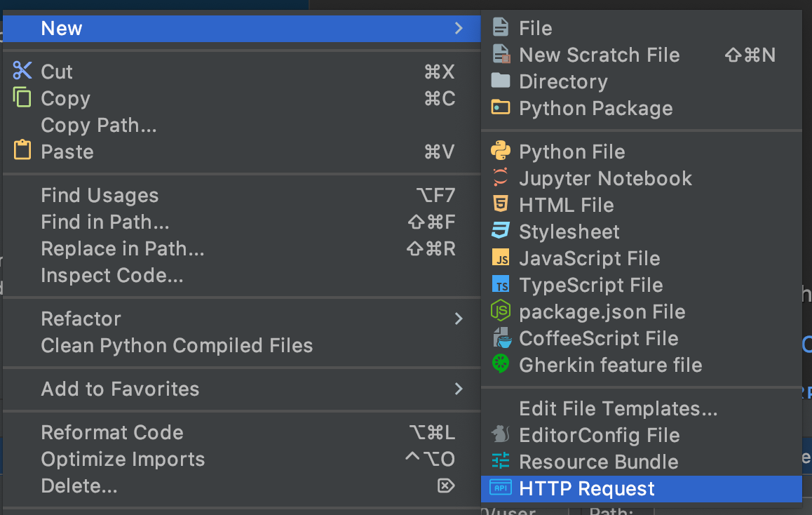Screen dimensions: 812x515
Task: Choose Find in Path menu entry
Action: (105, 222)
